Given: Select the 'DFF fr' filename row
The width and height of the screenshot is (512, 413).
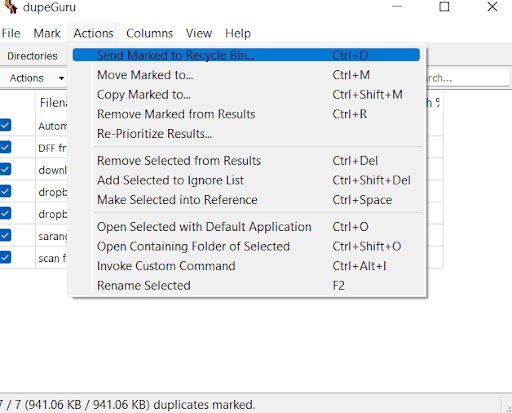Looking at the screenshot, I should (x=52, y=148).
